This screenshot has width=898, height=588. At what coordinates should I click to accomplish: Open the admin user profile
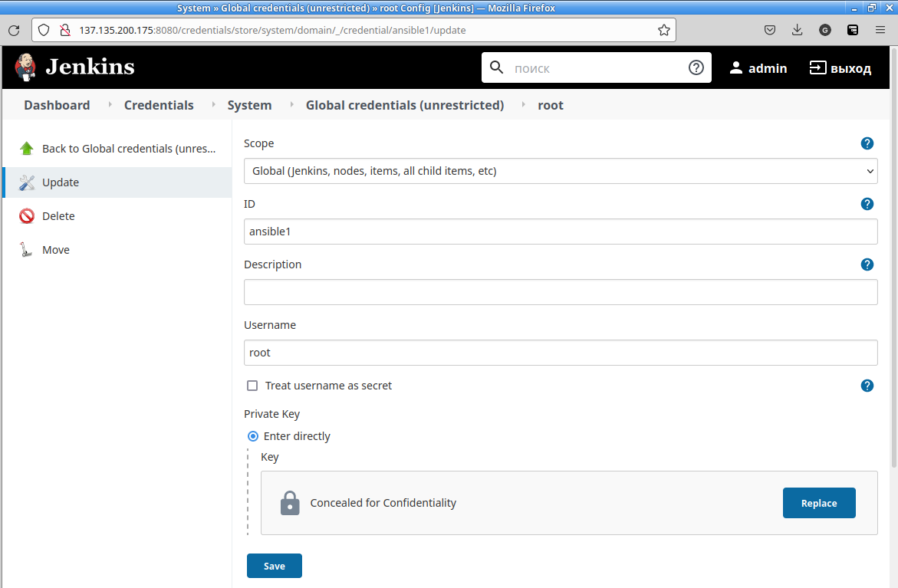758,68
